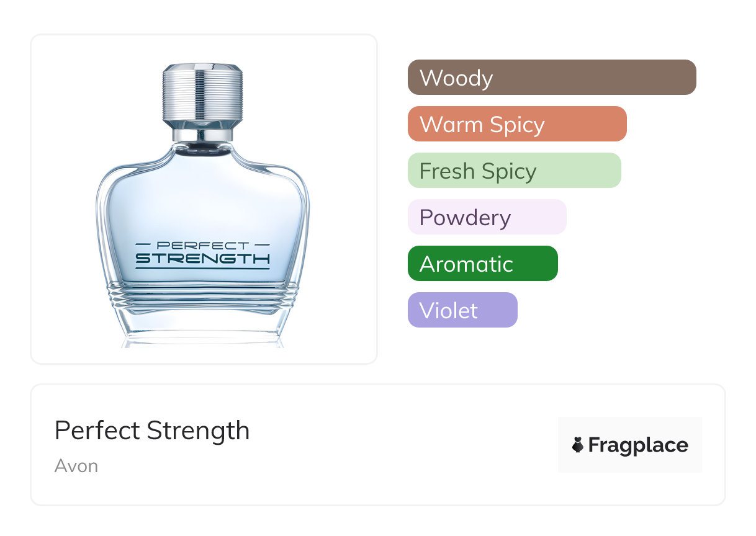Click the silver ribbed bottle cap
The image size is (756, 536).
point(202,92)
